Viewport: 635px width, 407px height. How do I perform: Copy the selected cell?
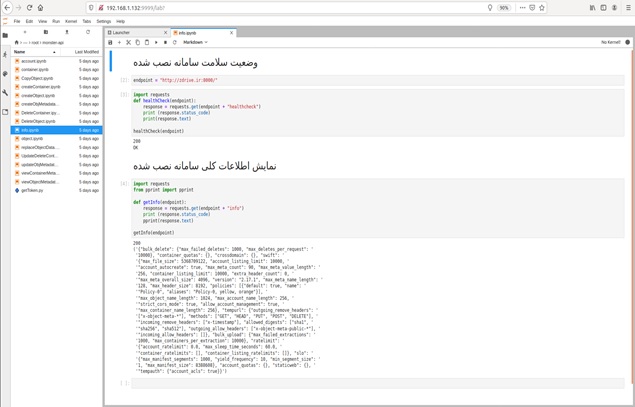[x=137, y=42]
